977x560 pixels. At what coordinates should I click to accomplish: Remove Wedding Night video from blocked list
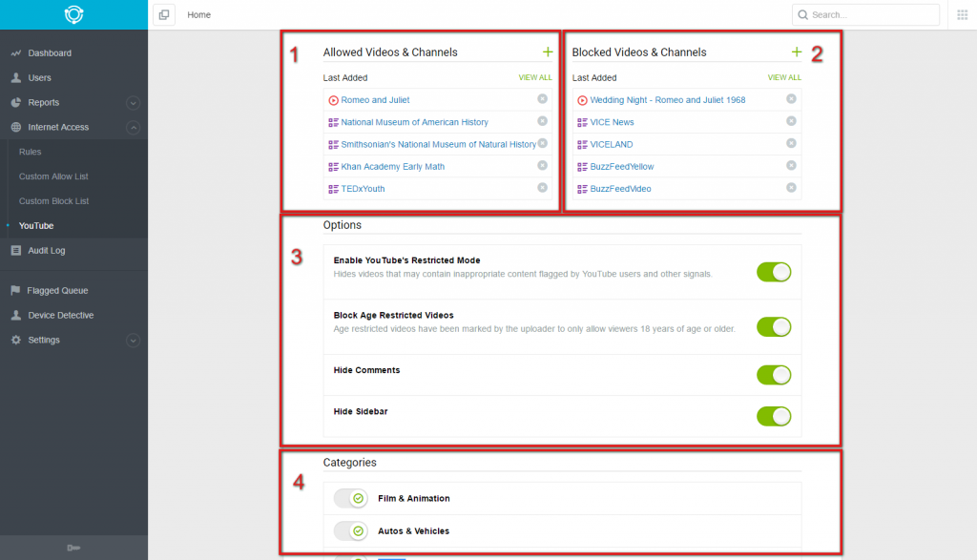[x=791, y=99]
